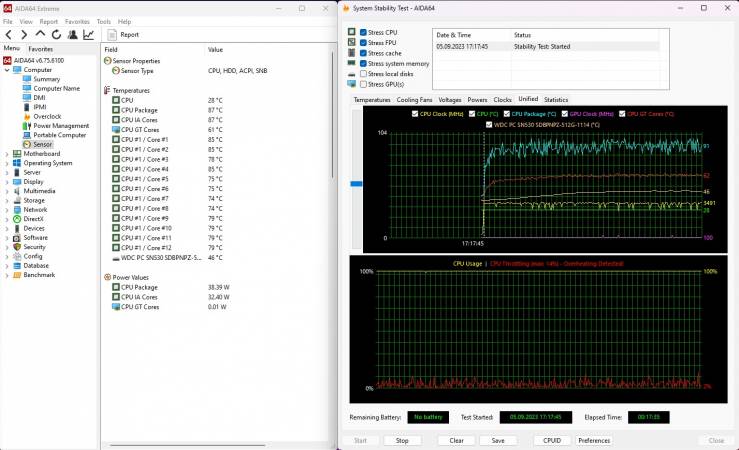Go back with the toolbar back arrow
The image size is (739, 450).
click(x=8, y=34)
